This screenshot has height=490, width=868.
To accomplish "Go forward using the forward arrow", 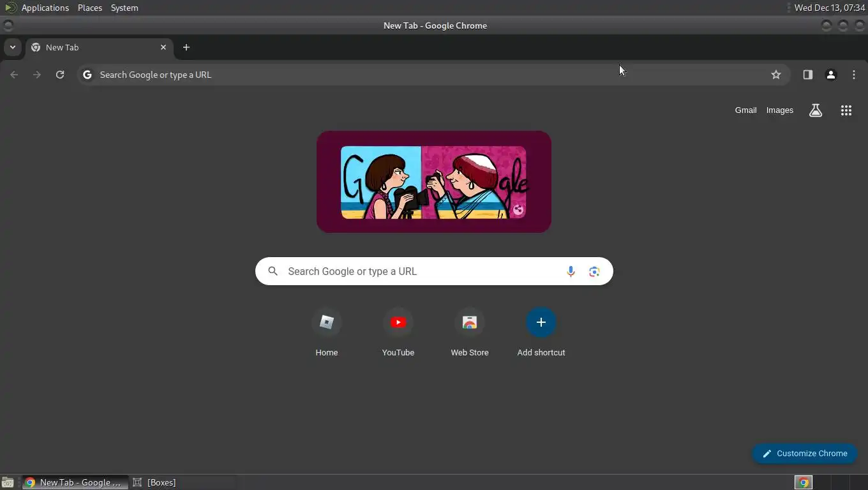I will 37,75.
